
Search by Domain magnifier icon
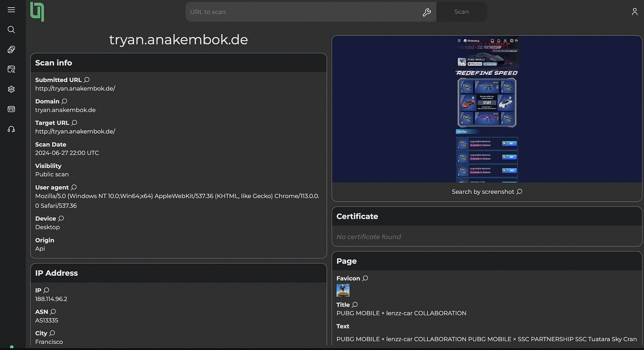tap(64, 101)
